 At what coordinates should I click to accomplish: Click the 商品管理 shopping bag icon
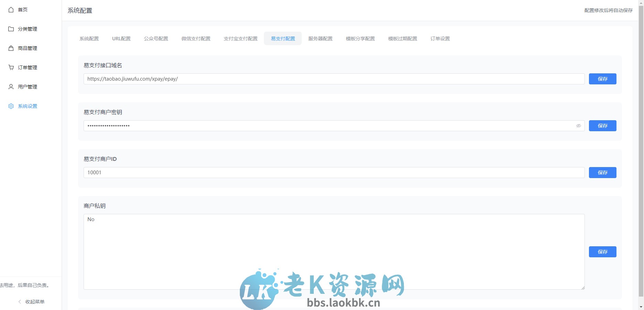coord(11,48)
